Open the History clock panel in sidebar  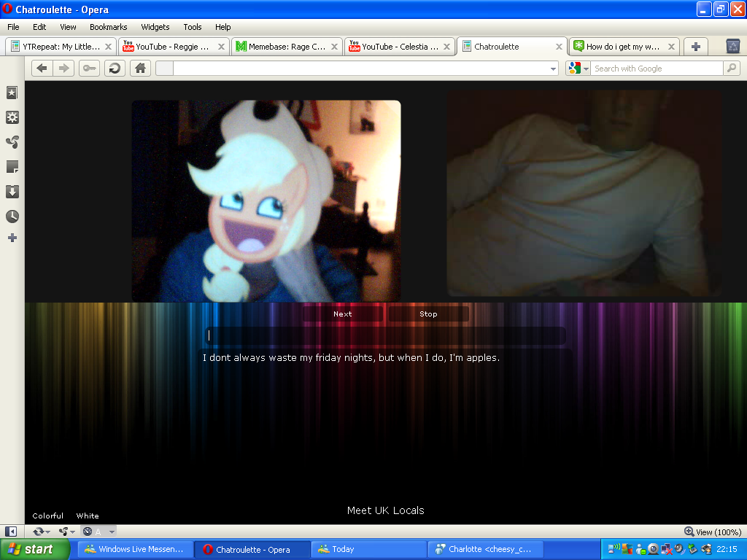[12, 216]
